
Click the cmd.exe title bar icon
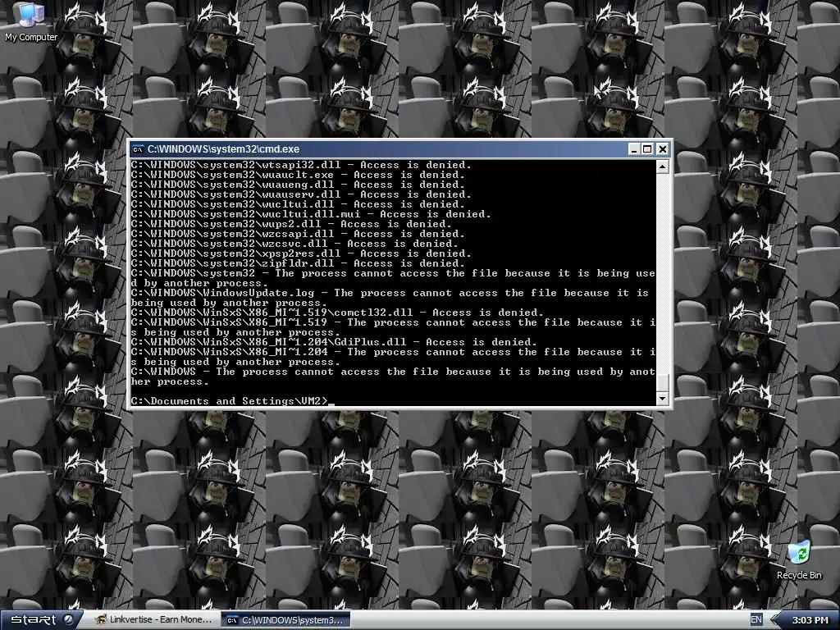138,149
